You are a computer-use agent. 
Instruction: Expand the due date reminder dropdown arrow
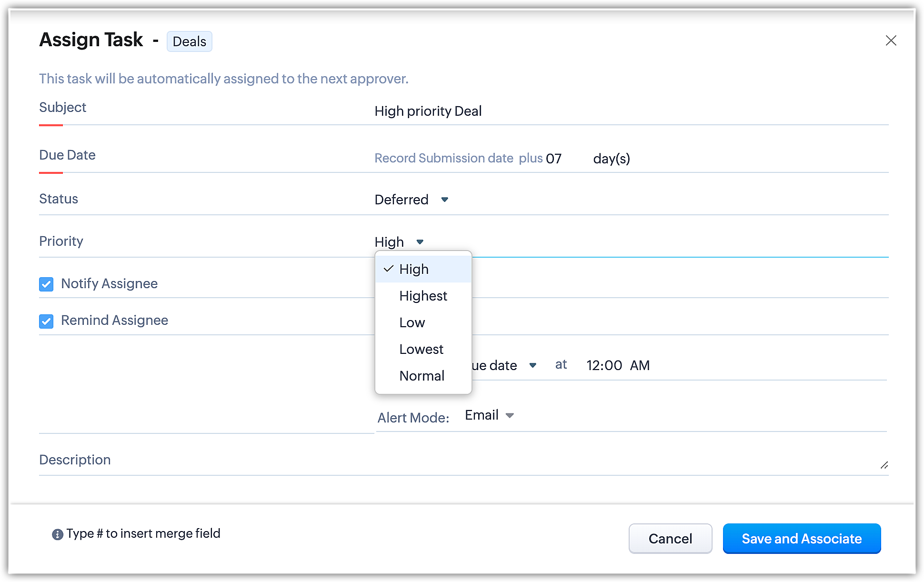(532, 365)
